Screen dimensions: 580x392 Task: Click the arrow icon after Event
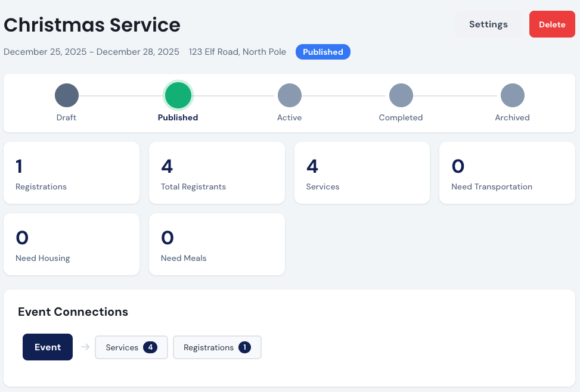point(85,347)
